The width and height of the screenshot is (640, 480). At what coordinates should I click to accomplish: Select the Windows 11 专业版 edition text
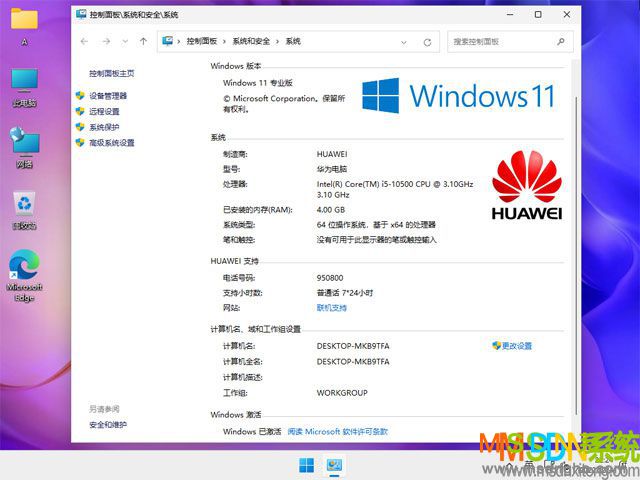pos(258,83)
